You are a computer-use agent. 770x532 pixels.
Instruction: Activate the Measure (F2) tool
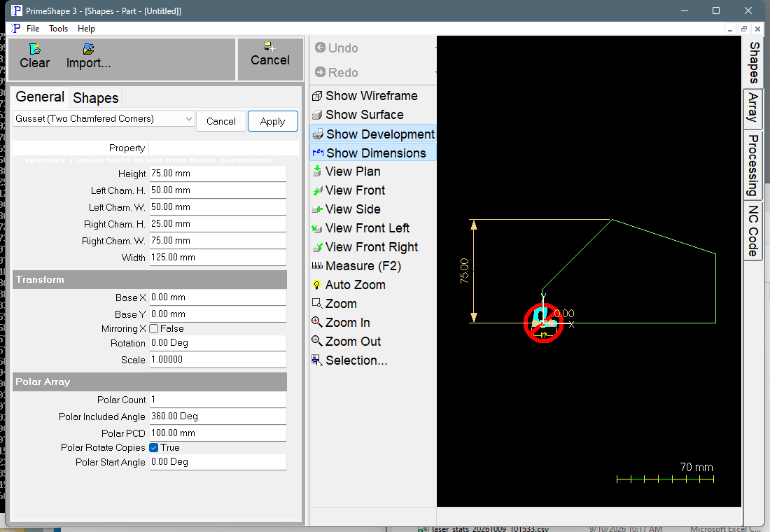tap(357, 266)
